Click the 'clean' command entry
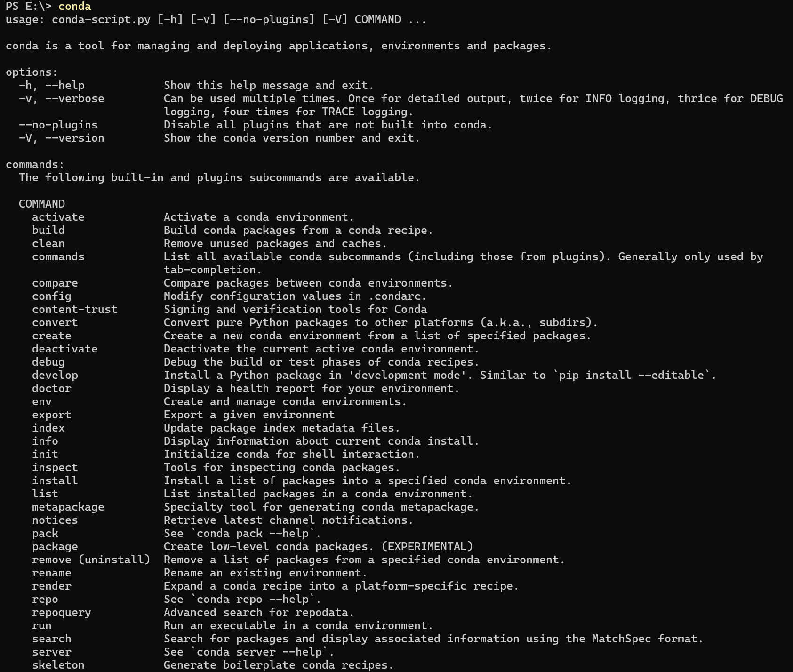Image resolution: width=793 pixels, height=672 pixels. point(48,243)
